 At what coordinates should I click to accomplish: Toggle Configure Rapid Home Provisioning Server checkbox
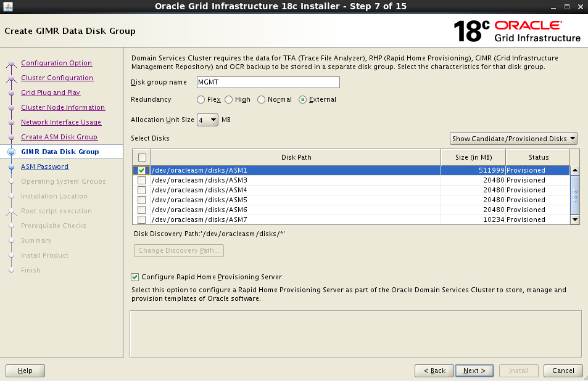(x=135, y=277)
